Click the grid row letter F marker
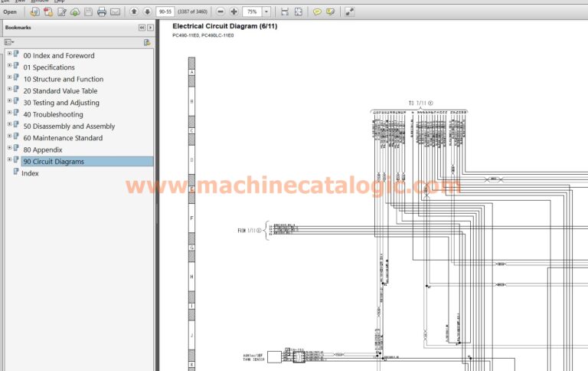Image resolution: width=588 pixels, height=371 pixels. click(191, 218)
